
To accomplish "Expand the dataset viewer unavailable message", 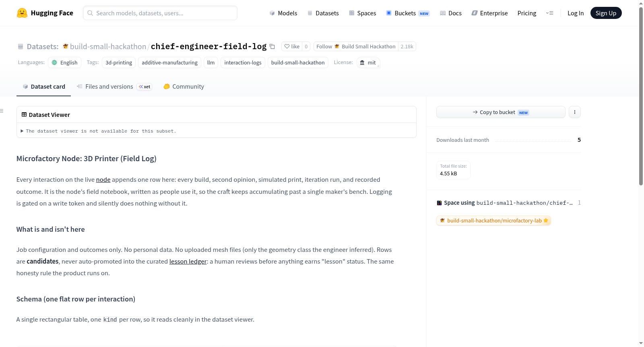I will pos(99,131).
